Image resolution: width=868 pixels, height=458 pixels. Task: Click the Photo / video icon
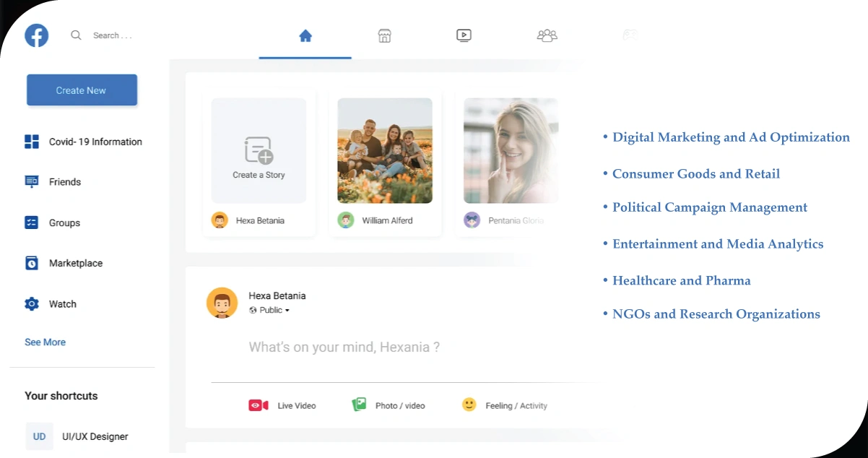tap(359, 405)
